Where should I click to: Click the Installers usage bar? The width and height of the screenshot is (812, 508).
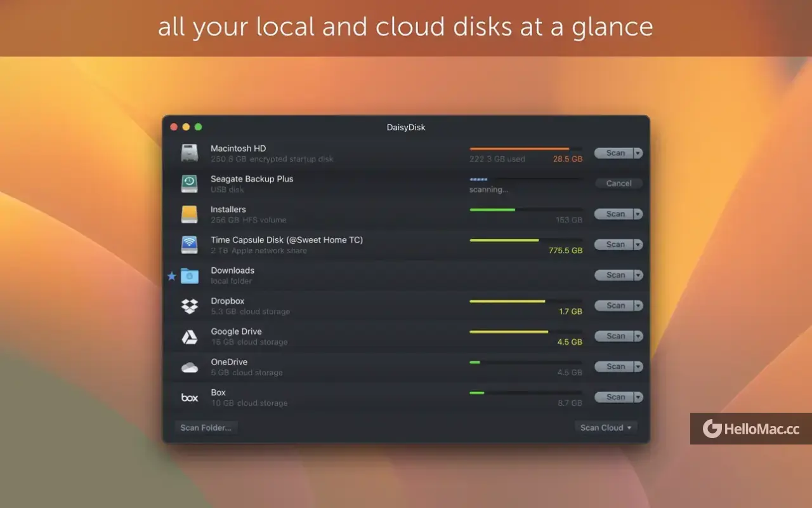click(526, 210)
